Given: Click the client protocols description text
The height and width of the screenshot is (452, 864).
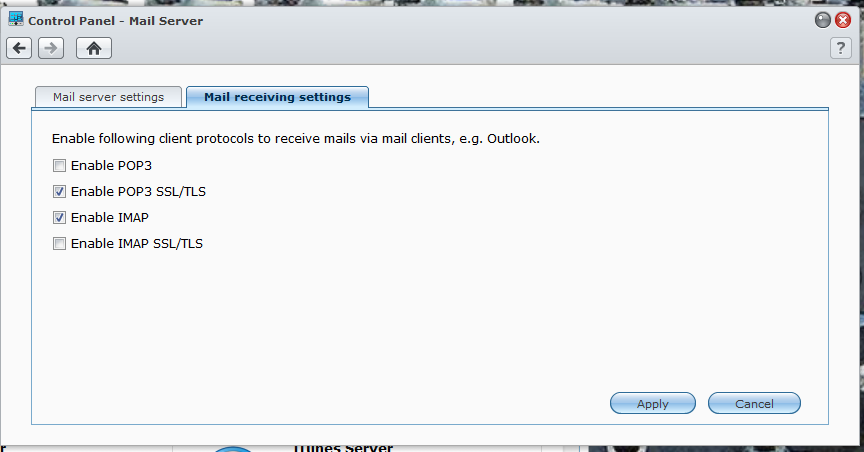Looking at the screenshot, I should tap(296, 138).
